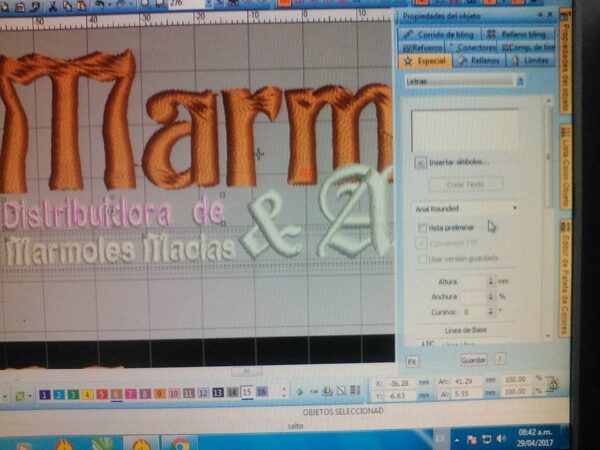Click the Conversion TTF icon button
Image resolution: width=600 pixels, height=450 pixels.
(421, 243)
